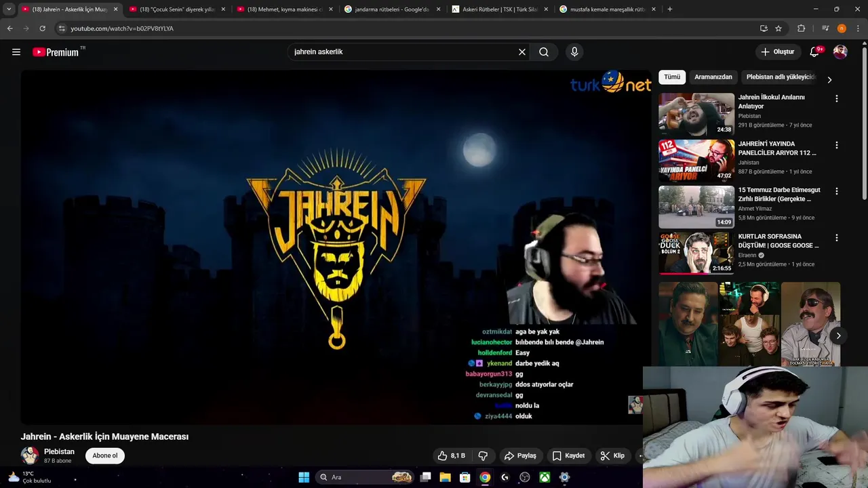This screenshot has height=488, width=868.
Task: Switch to the Askeri Rütbeler TSK tab
Action: point(500,9)
